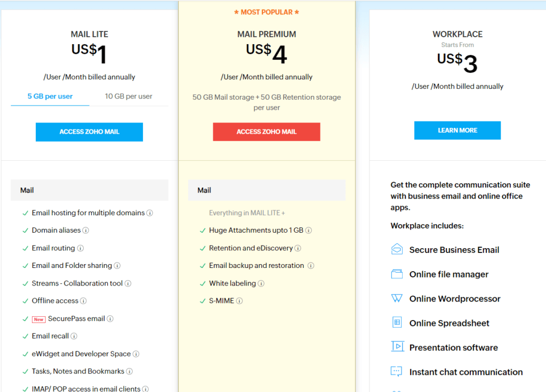The height and width of the screenshot is (392, 546).
Task: Click the Instant chat communication label
Action: tap(466, 372)
